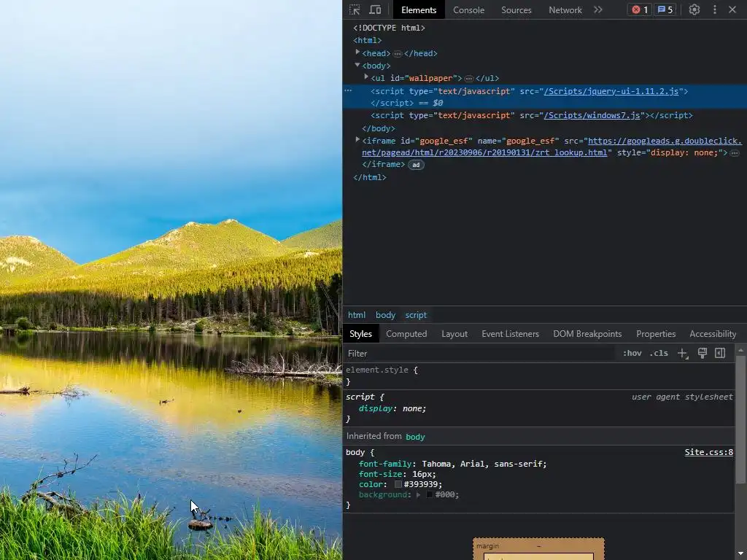Switch to the Styles pane tab
This screenshot has width=747, height=560.
pyautogui.click(x=360, y=334)
